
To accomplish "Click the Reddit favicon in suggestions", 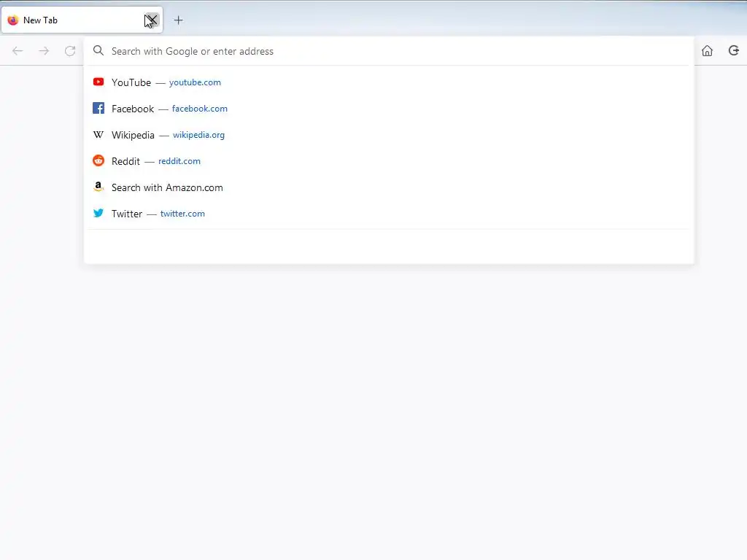I will (98, 160).
